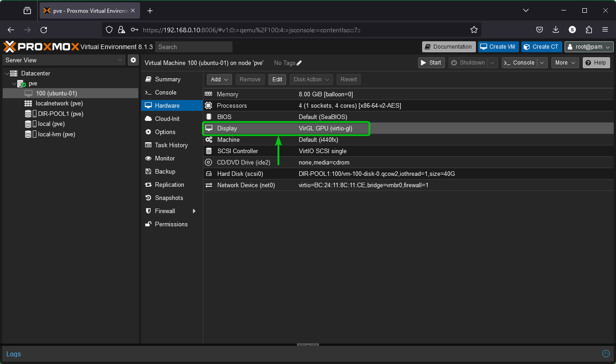Open the Shutdown options arrow
Screen dimensions: 616x364
[492, 63]
